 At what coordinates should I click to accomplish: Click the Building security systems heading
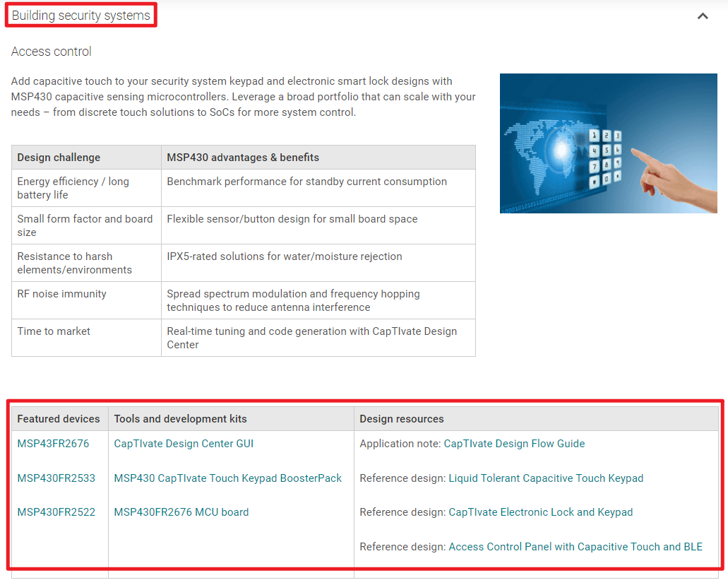pos(81,16)
